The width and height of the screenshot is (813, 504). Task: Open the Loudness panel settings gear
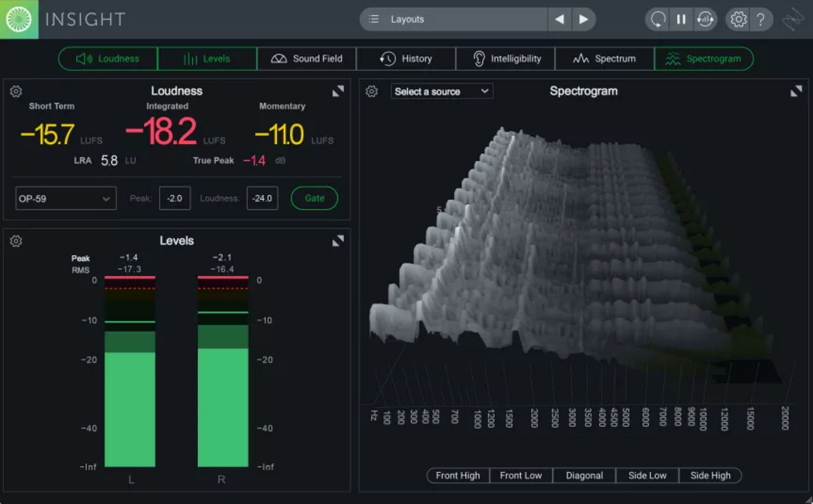[16, 91]
